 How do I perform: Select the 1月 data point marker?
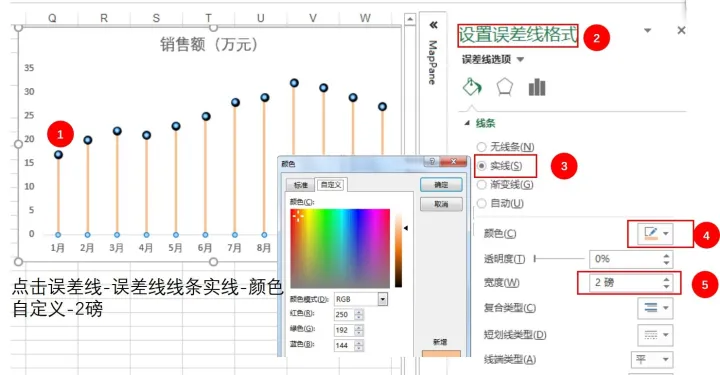tap(58, 155)
